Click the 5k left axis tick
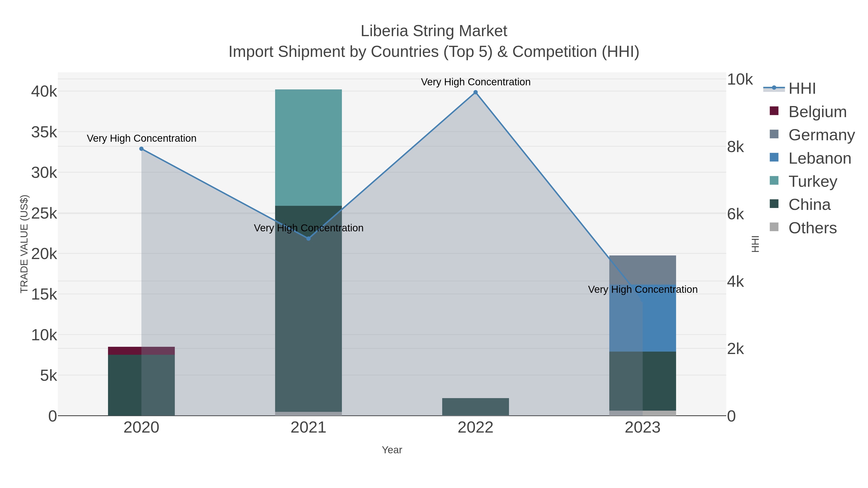Screen dimensions: 868x488 (x=48, y=375)
